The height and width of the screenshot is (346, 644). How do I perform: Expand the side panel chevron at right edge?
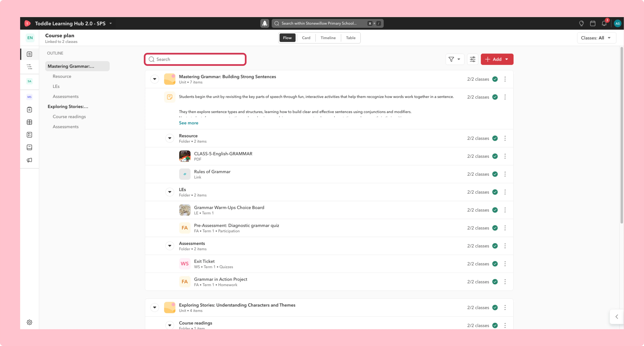pyautogui.click(x=617, y=317)
